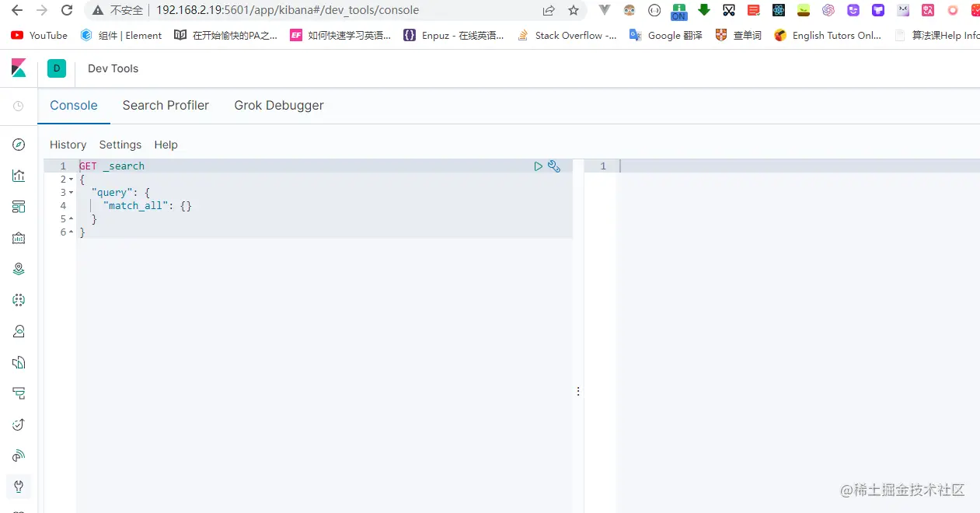Switch to the Grok Debugger tab
This screenshot has width=980, height=513.
tap(279, 106)
